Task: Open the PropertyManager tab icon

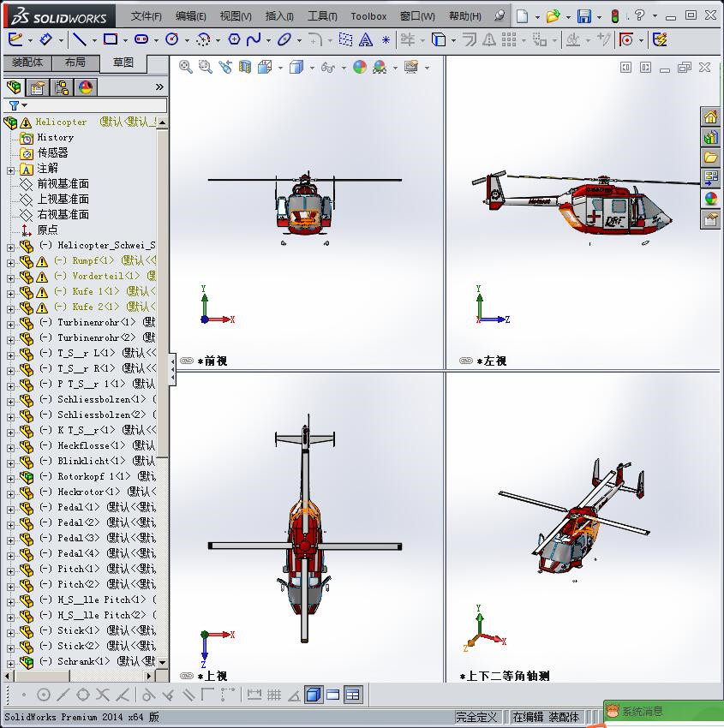Action: (x=38, y=87)
